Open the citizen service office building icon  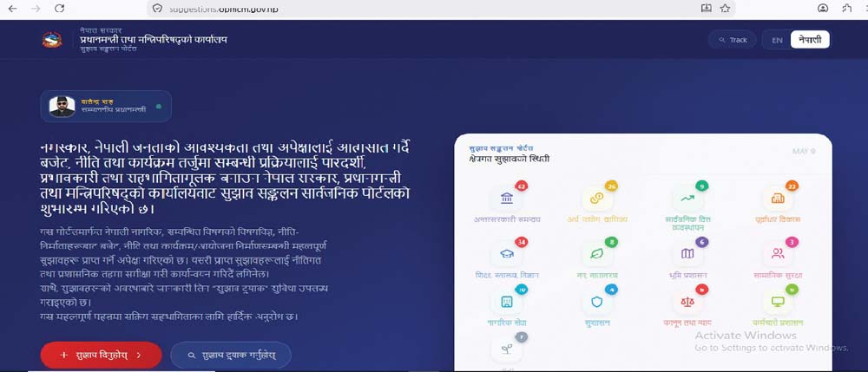506,302
